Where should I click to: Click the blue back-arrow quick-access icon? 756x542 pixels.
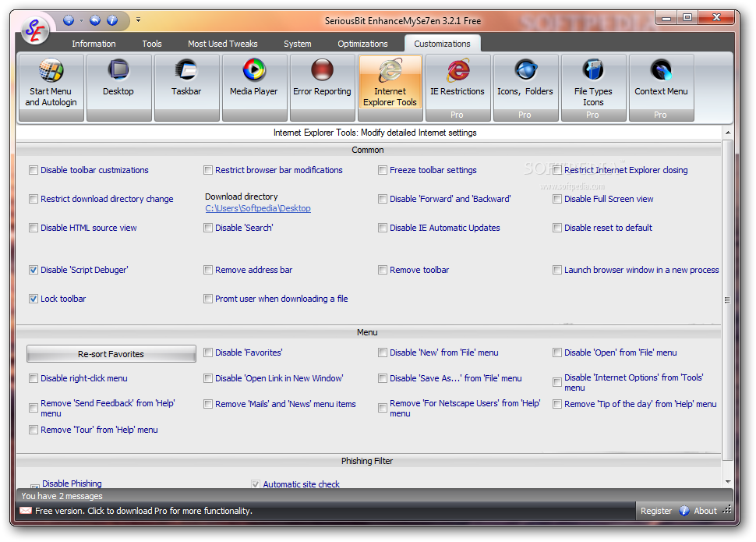tap(95, 20)
